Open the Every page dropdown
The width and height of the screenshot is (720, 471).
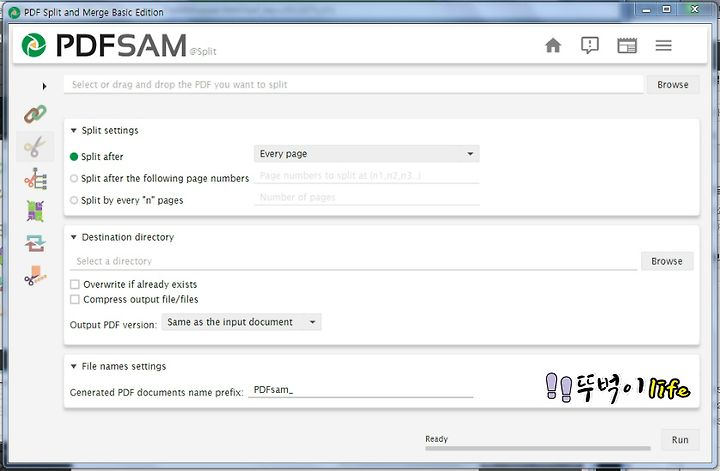[366, 154]
